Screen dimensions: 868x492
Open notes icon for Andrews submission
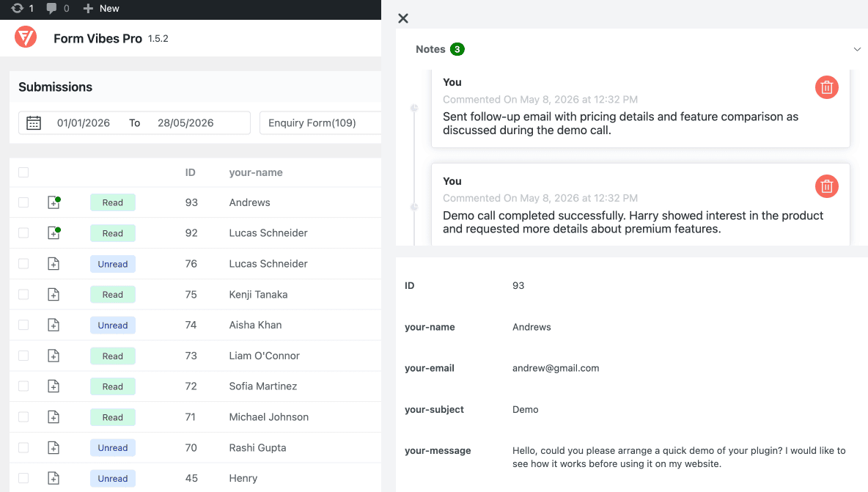tap(54, 202)
